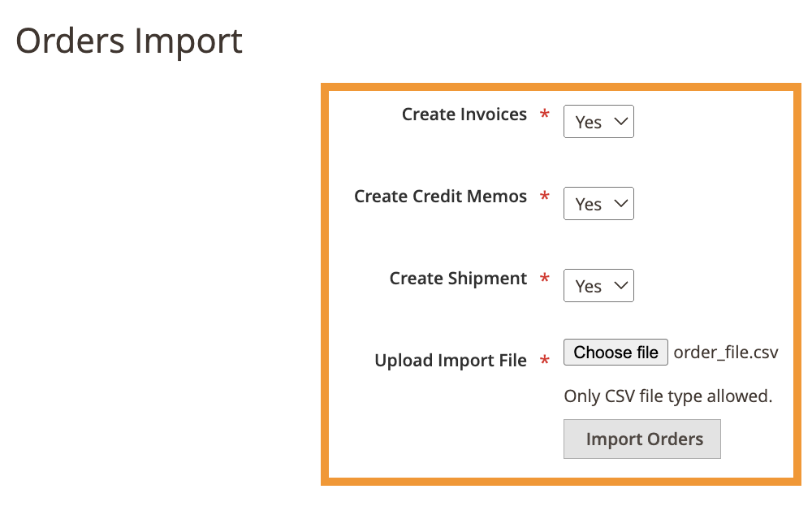Open the Create Shipment dropdown
812x515 pixels.
click(x=598, y=285)
